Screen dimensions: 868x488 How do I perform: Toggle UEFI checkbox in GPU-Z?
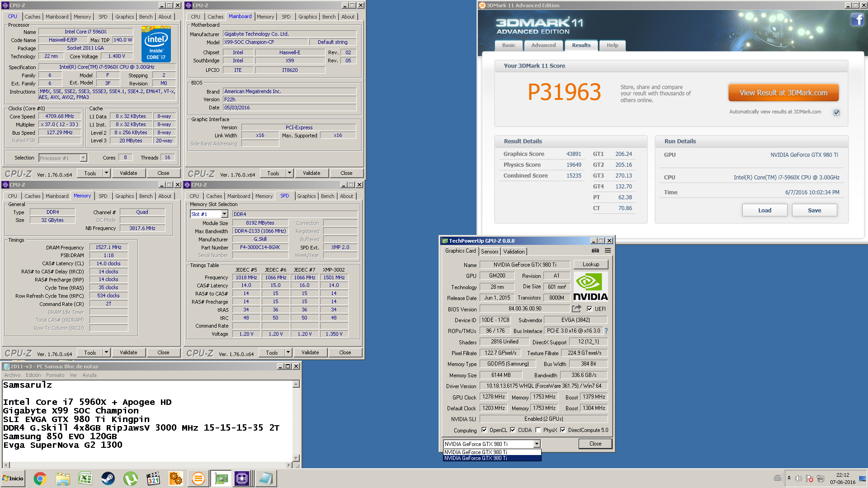click(590, 309)
